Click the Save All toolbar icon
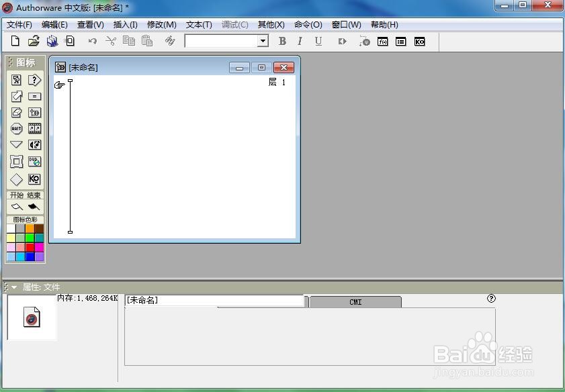 coord(52,41)
